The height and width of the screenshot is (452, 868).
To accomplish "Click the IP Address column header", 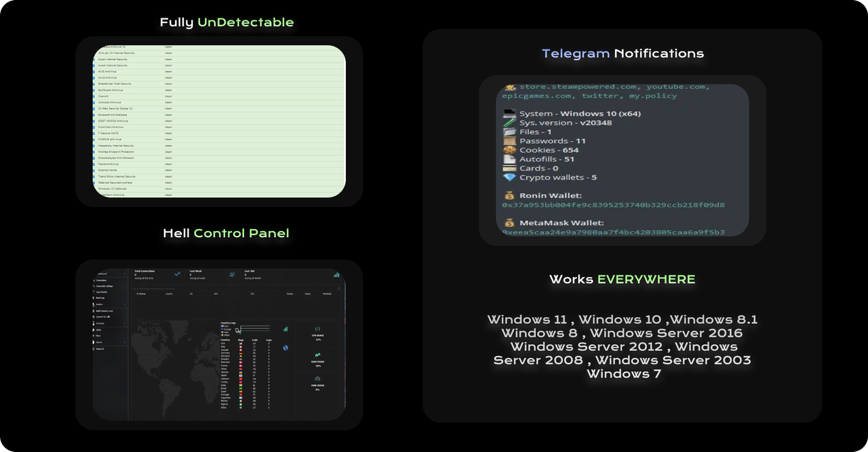I will coord(142,293).
